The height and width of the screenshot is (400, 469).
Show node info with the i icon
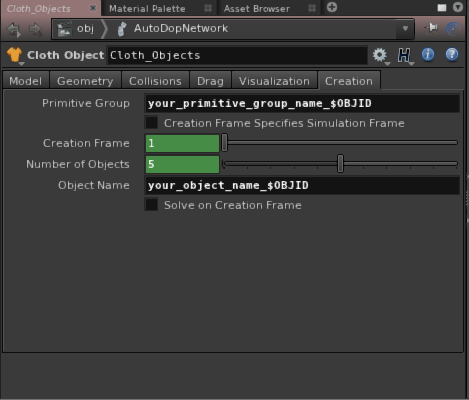[428, 55]
